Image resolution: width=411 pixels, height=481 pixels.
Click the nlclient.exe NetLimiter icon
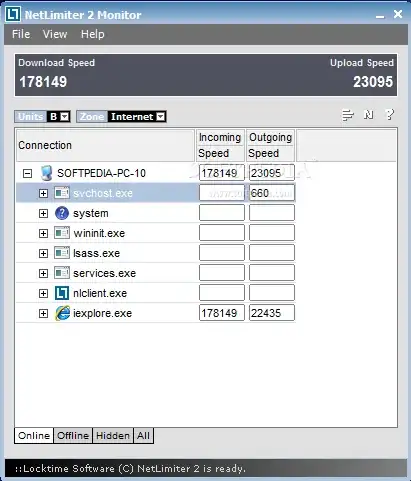[x=62, y=293]
